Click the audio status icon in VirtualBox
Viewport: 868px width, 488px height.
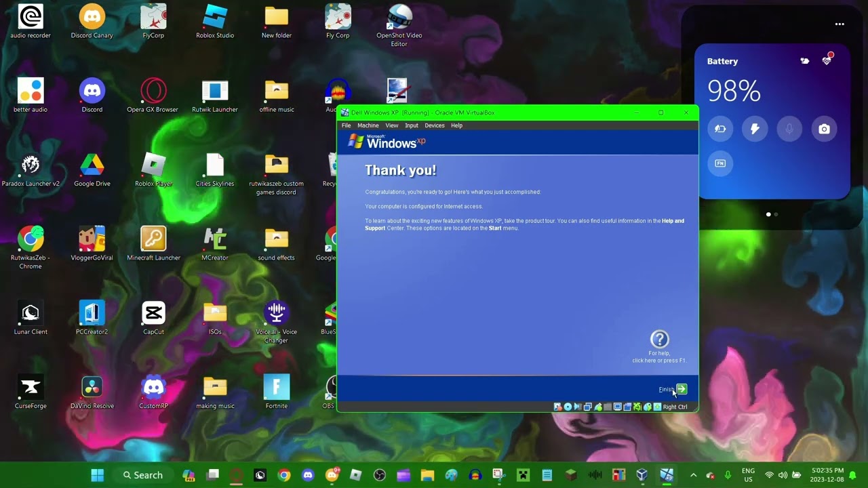[x=578, y=407]
